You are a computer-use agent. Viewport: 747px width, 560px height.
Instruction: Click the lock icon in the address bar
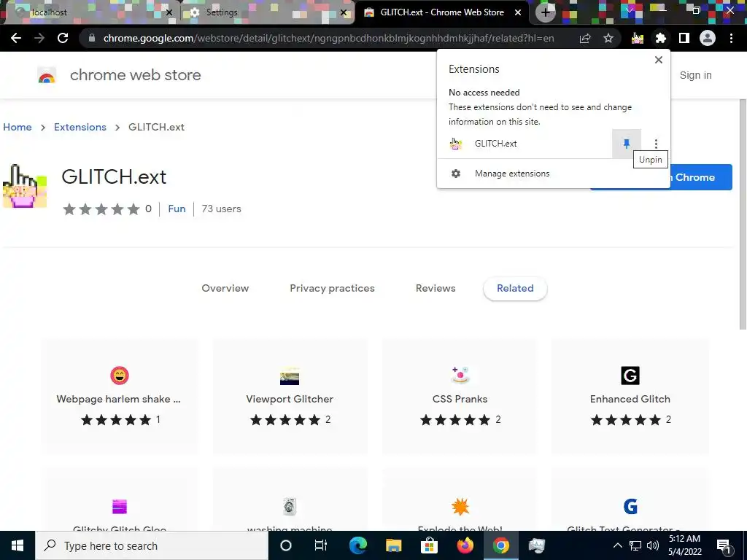[92, 38]
